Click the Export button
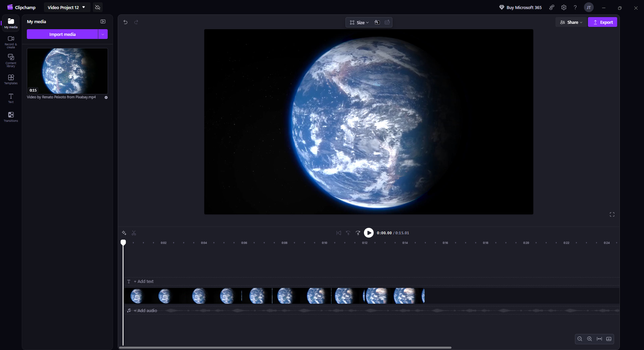The height and width of the screenshot is (350, 644). click(x=602, y=22)
